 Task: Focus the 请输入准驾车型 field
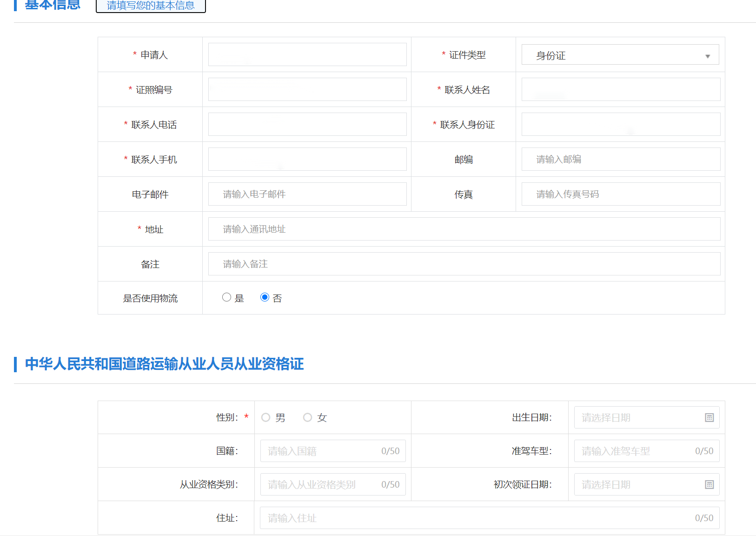pyautogui.click(x=635, y=451)
